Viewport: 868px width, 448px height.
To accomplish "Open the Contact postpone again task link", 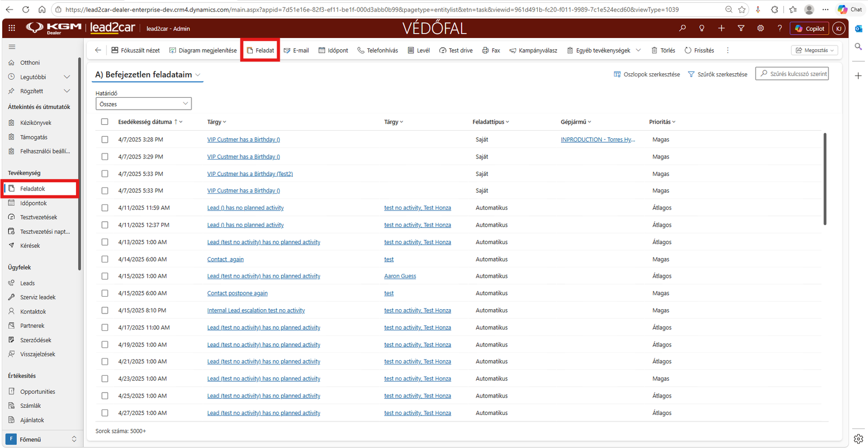I will (237, 293).
